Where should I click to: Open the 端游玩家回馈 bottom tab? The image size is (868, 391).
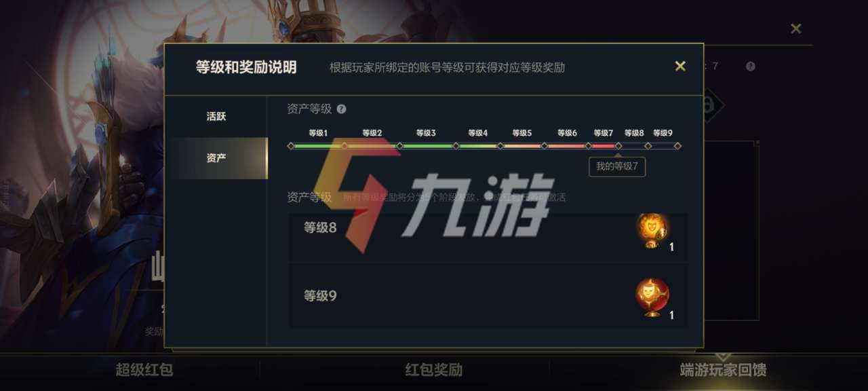point(724,370)
